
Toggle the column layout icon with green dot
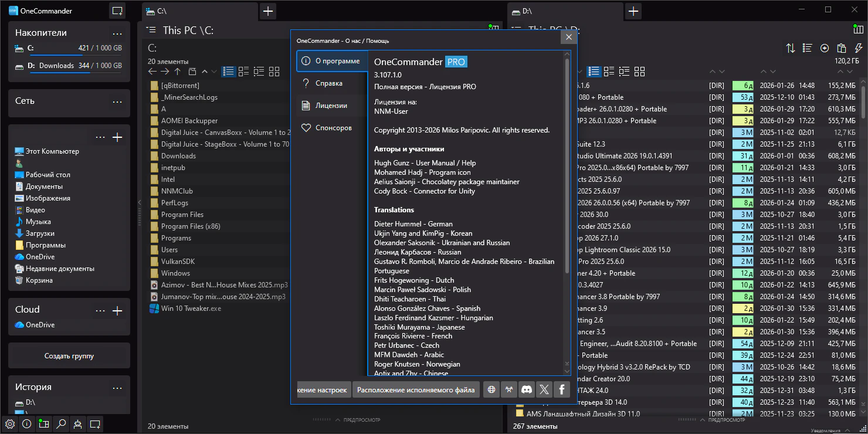[858, 29]
